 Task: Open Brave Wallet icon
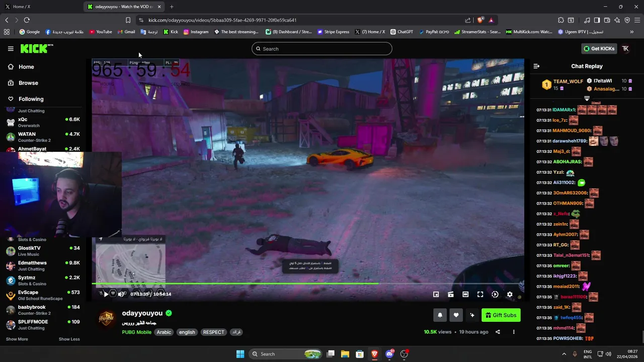pyautogui.click(x=607, y=20)
